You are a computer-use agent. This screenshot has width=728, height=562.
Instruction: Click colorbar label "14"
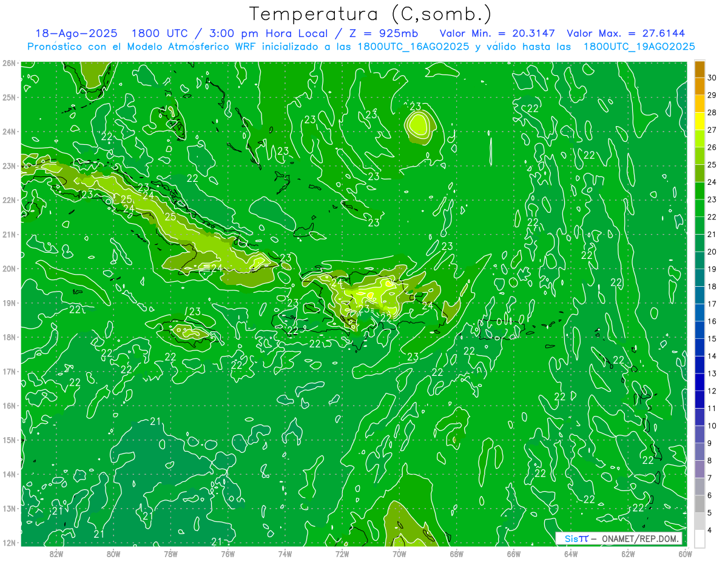tap(712, 356)
